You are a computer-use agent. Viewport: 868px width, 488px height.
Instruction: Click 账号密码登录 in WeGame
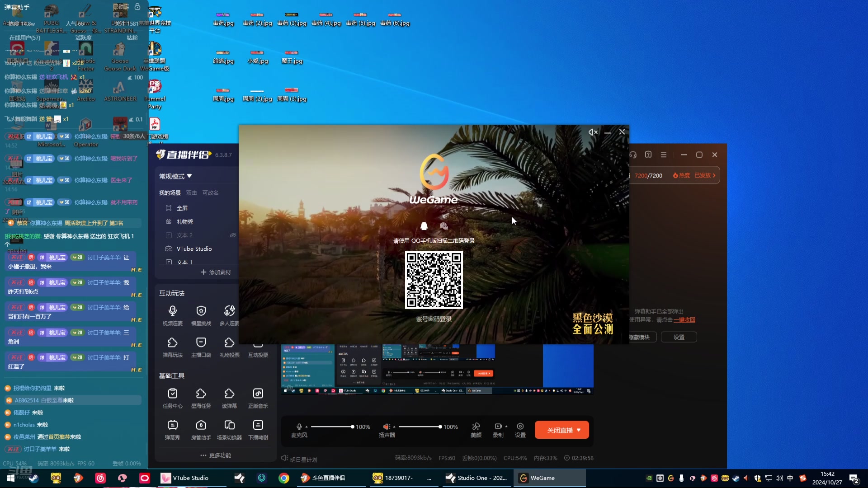point(434,319)
